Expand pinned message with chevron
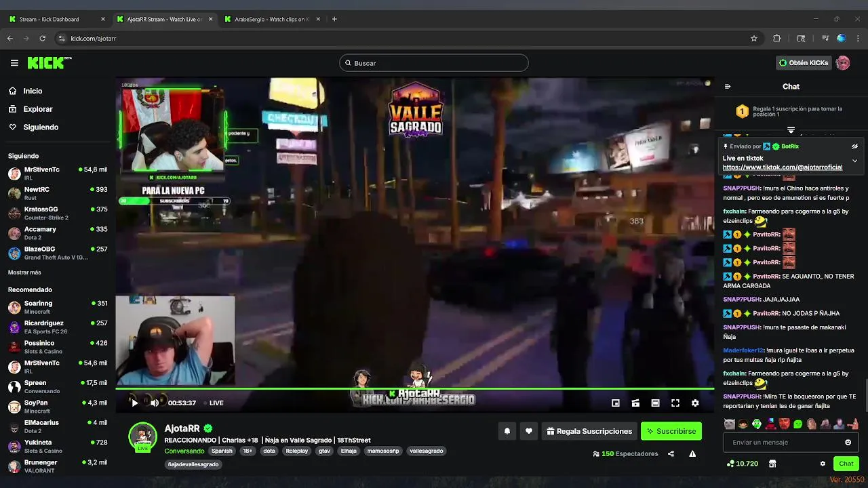868x488 pixels. (x=854, y=161)
